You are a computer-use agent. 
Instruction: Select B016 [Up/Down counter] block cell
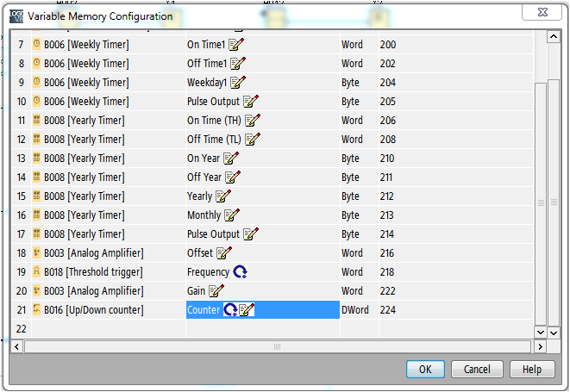pyautogui.click(x=109, y=309)
